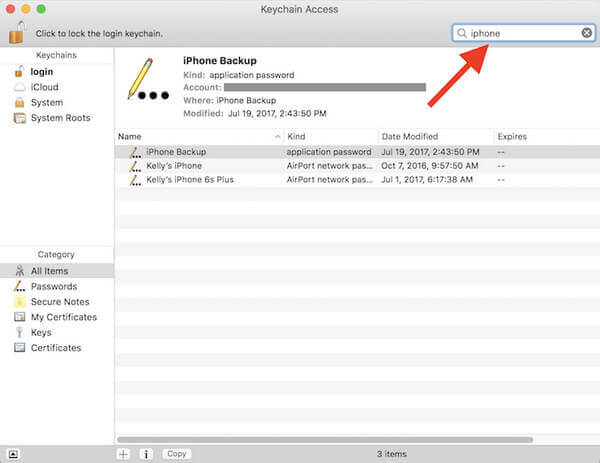Image resolution: width=600 pixels, height=463 pixels.
Task: Open the System Roots keychain
Action: pyautogui.click(x=60, y=118)
